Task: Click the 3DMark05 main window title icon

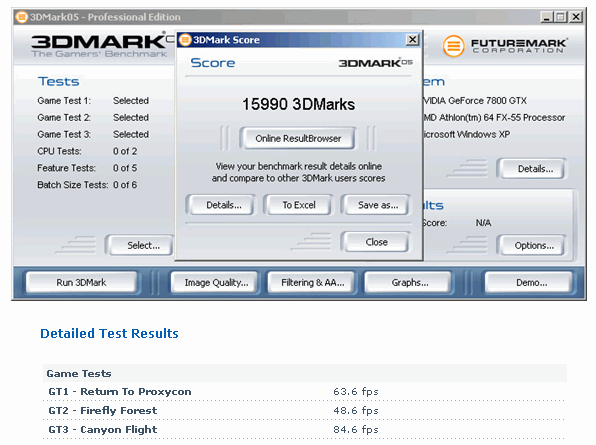Action: point(22,17)
